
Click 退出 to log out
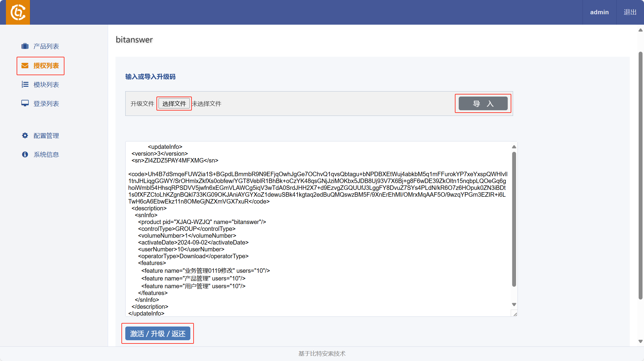tap(630, 12)
